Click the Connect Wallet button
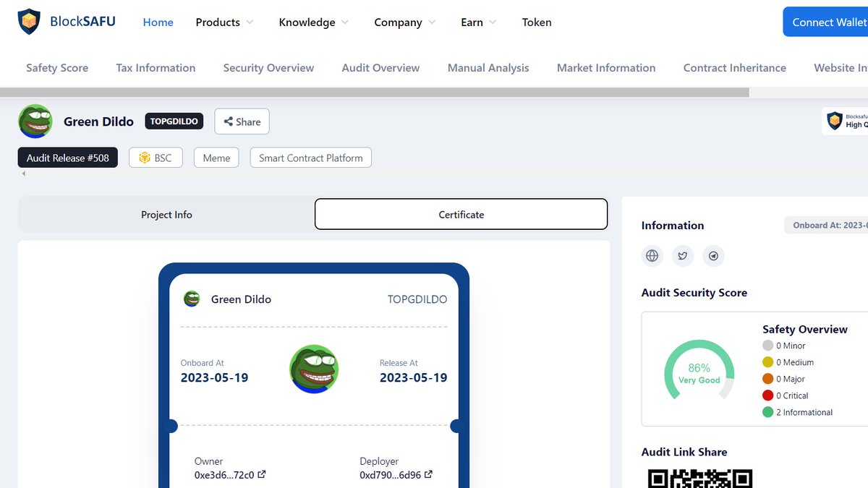Image resolution: width=868 pixels, height=488 pixels. (825, 22)
